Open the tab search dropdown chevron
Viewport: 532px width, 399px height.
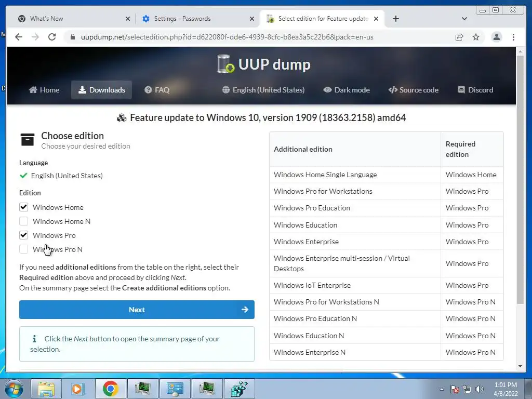coord(464,19)
